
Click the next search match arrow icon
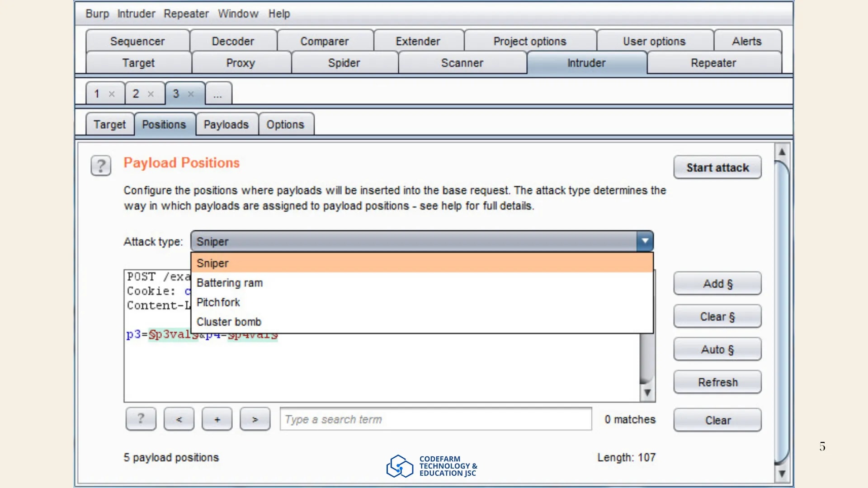(255, 419)
